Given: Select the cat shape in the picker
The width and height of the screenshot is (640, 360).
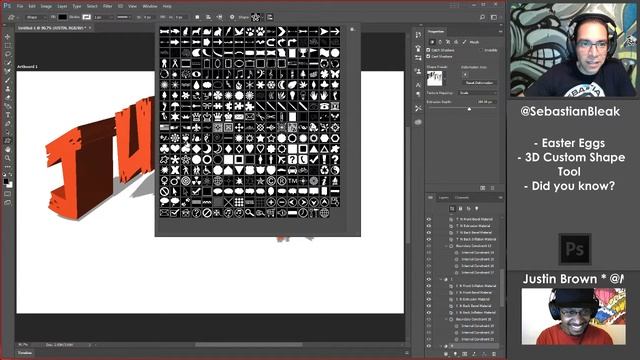Looking at the screenshot, I should click(x=186, y=31).
